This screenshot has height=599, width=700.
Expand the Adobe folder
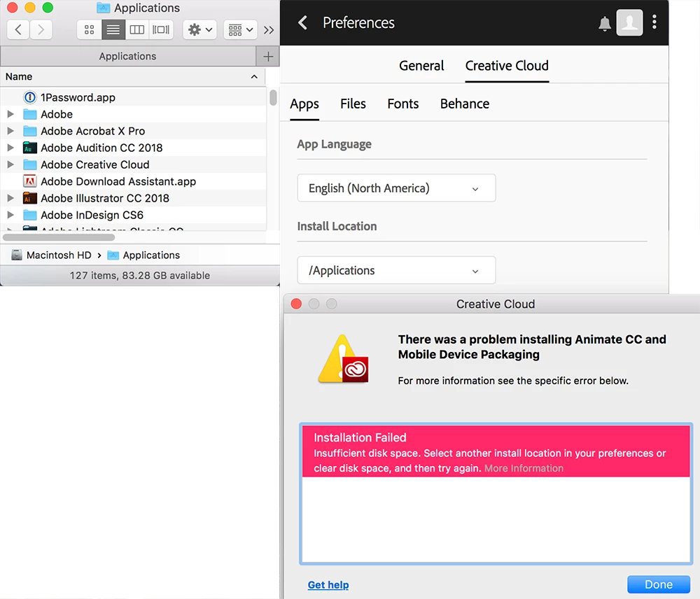[10, 114]
